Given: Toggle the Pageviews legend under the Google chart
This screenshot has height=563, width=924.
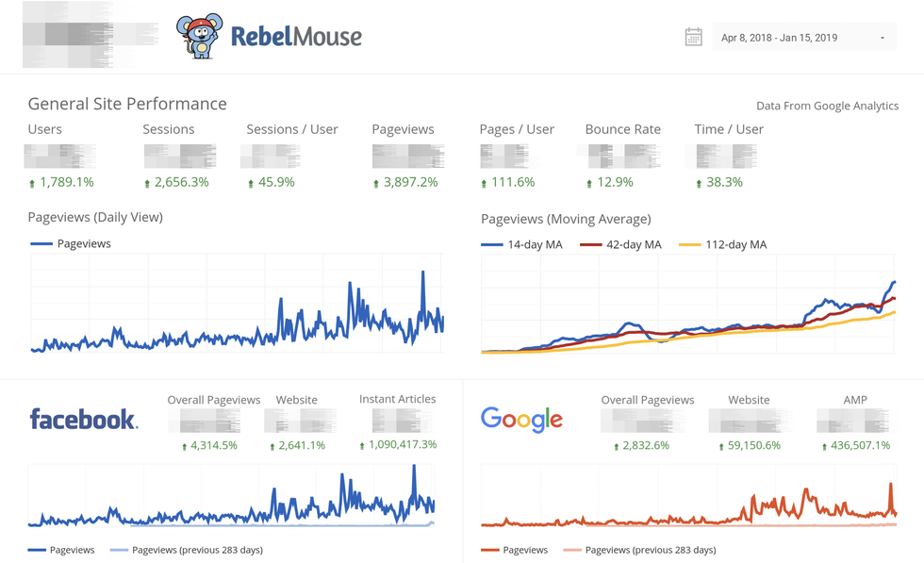Looking at the screenshot, I should 519,549.
